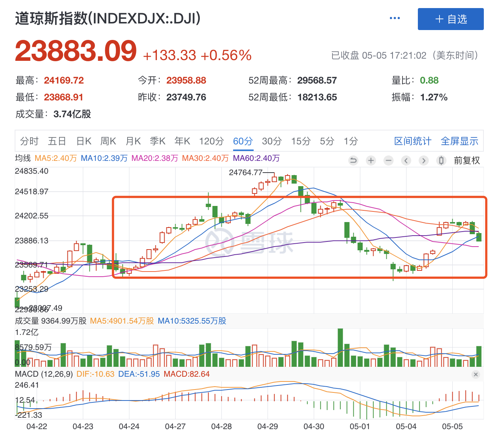Viewport: 504px width, 439px height.
Task: Zoom out chart with minus icon
Action: [x=389, y=160]
